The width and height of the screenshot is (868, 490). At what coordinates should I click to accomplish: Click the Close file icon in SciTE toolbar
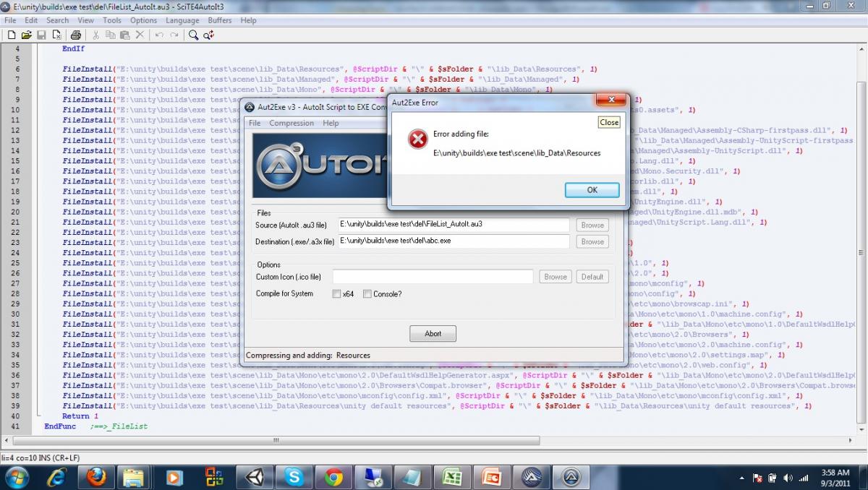(x=56, y=35)
